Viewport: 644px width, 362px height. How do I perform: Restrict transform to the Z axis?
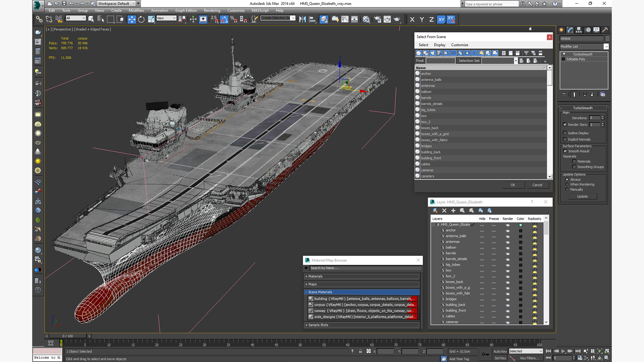click(431, 19)
